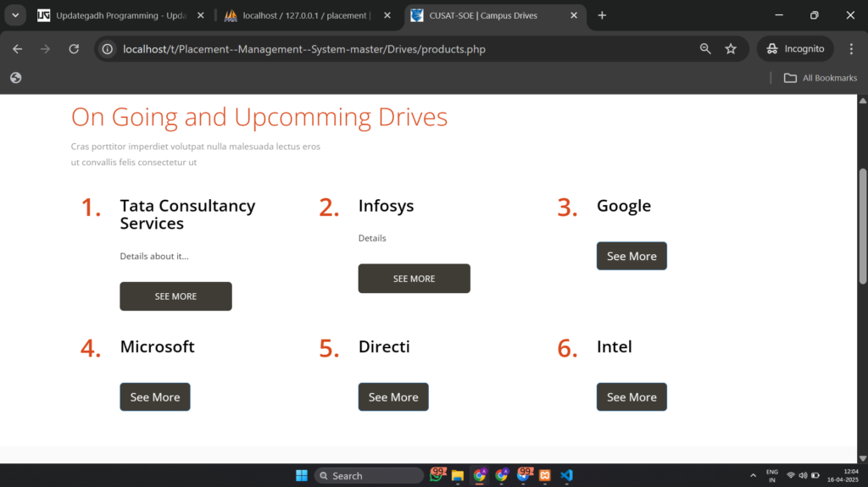The width and height of the screenshot is (868, 487).
Task: Open the zoom magnifier in address bar
Action: (705, 49)
